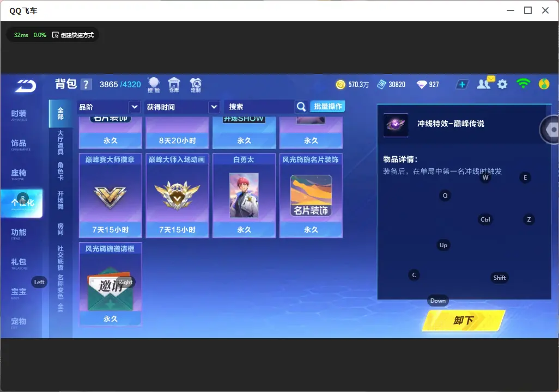The height and width of the screenshot is (392, 559).
Task: Select the 房间 sub-tab
Action: tap(60, 229)
